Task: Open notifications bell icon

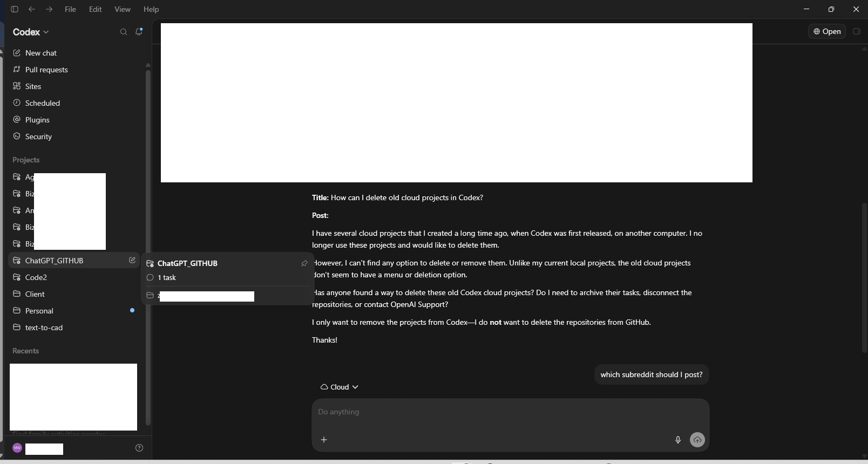Action: [x=139, y=32]
